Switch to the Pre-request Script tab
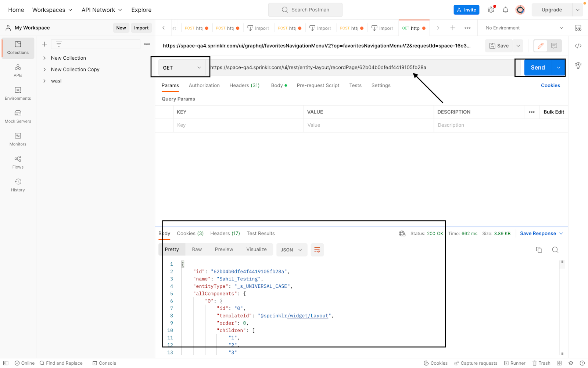 (318, 85)
